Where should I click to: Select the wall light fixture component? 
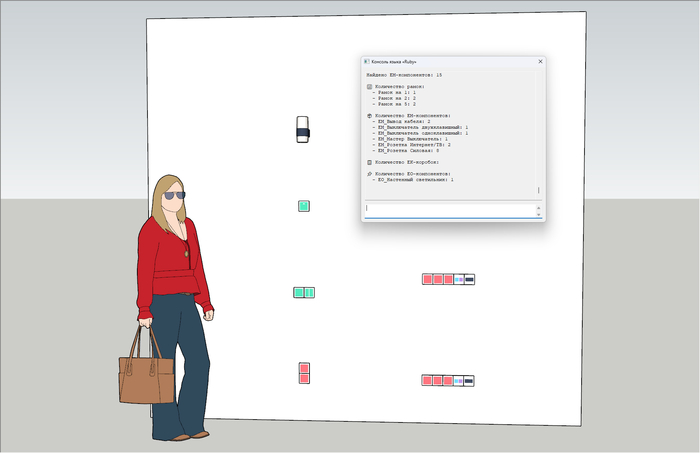pyautogui.click(x=303, y=129)
